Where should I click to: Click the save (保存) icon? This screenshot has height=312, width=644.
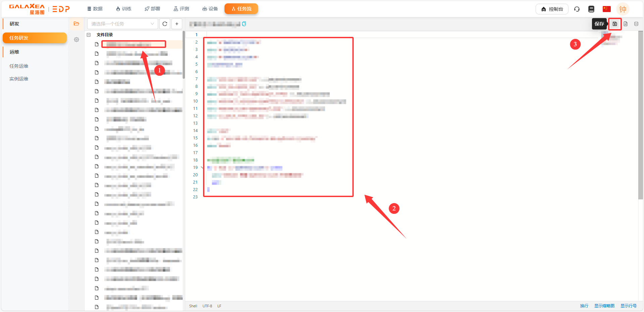[x=615, y=24]
